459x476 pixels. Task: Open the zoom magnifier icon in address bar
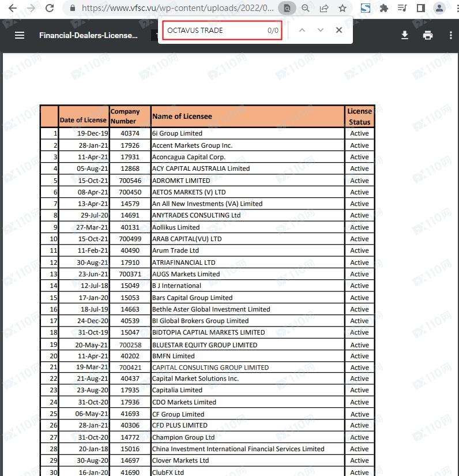click(306, 9)
